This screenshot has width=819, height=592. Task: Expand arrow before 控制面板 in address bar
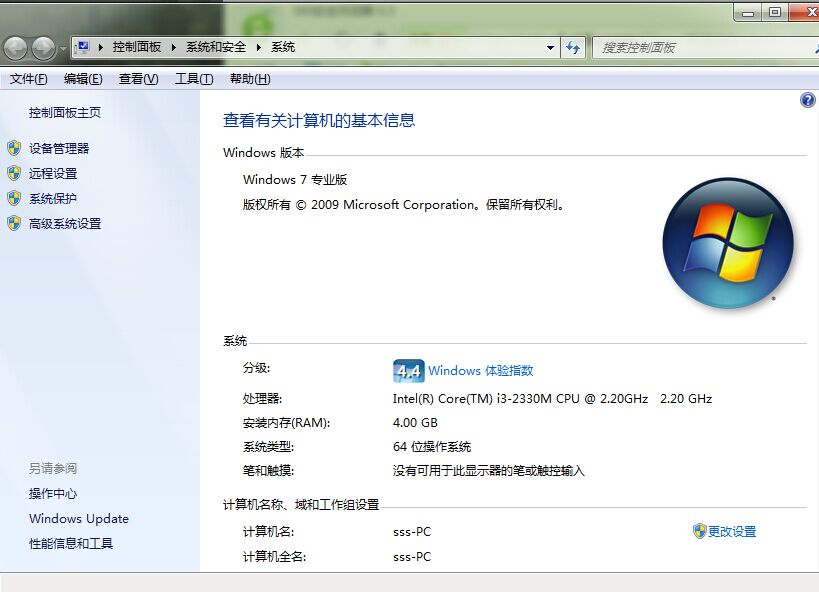tap(101, 48)
